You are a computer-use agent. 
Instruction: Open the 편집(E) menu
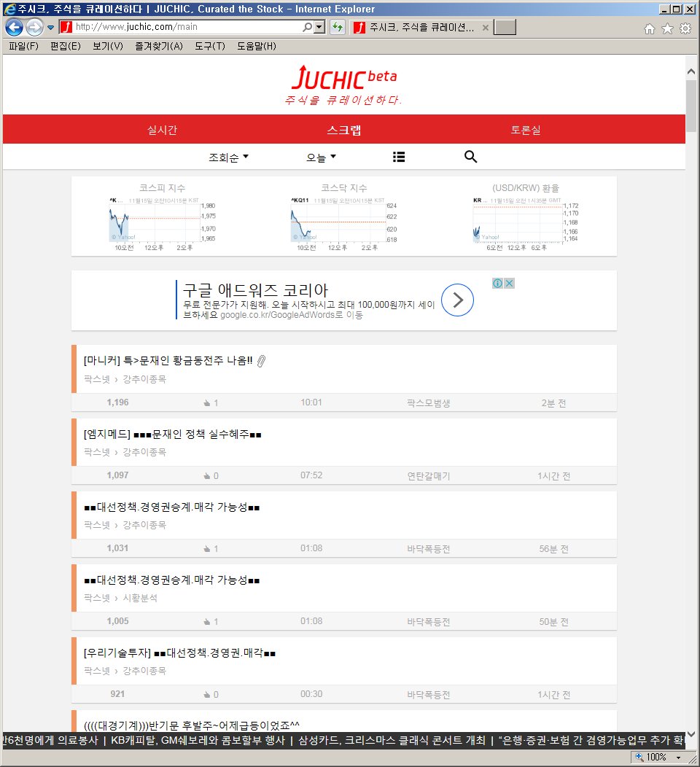point(66,46)
